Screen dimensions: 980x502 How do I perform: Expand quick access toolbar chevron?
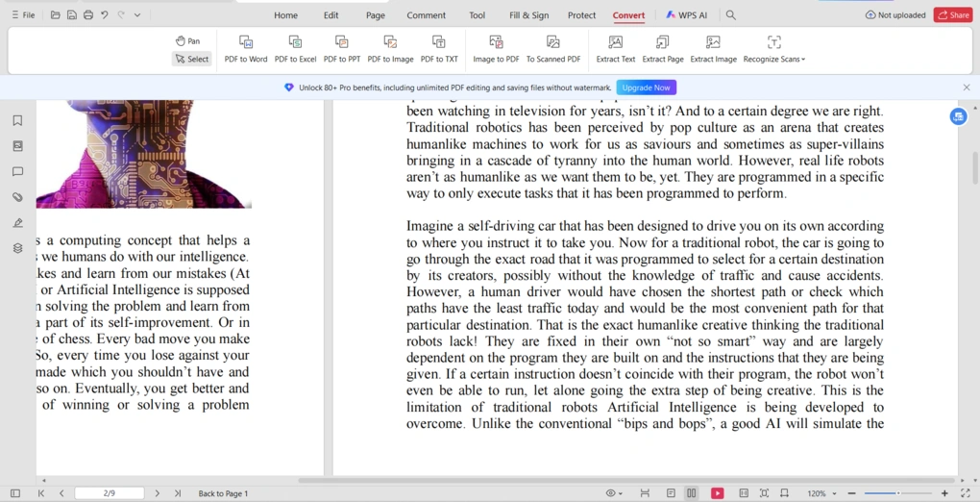137,15
